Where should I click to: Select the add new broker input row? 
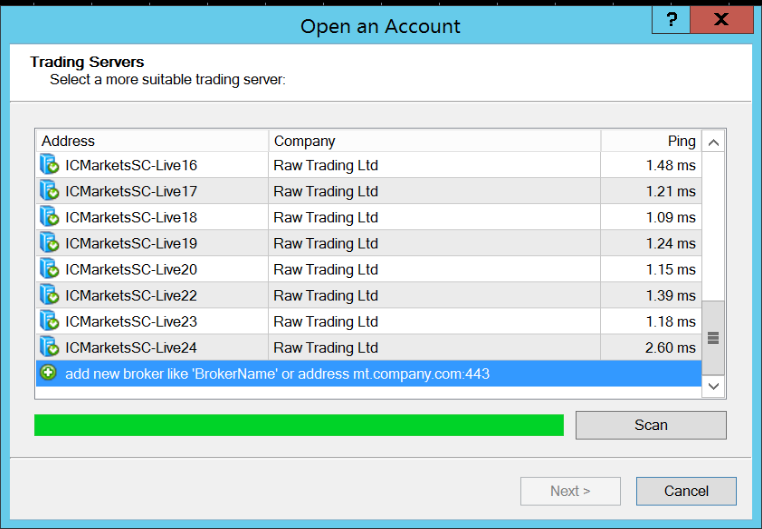(368, 374)
